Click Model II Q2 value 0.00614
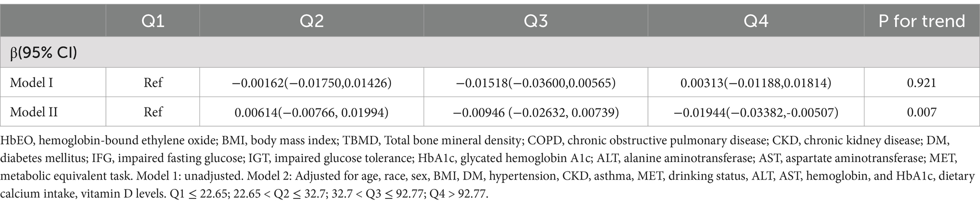 coord(311,112)
